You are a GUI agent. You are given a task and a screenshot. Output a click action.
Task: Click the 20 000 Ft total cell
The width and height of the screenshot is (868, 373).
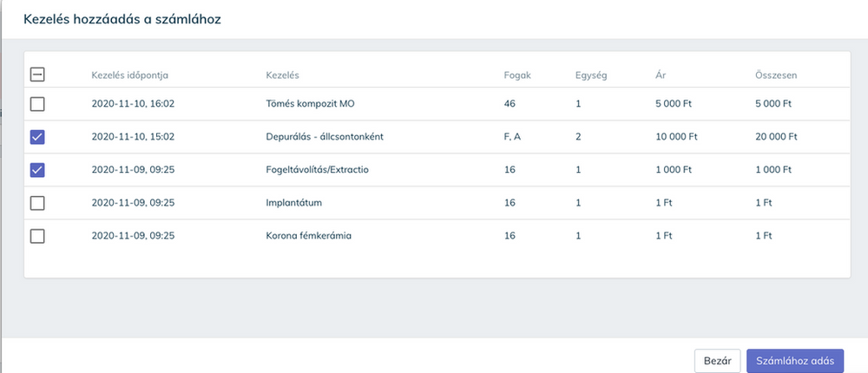[776, 137]
